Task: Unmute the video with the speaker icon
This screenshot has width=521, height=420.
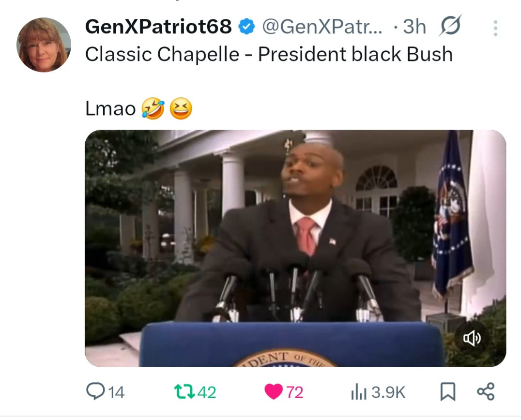Action: point(472,338)
